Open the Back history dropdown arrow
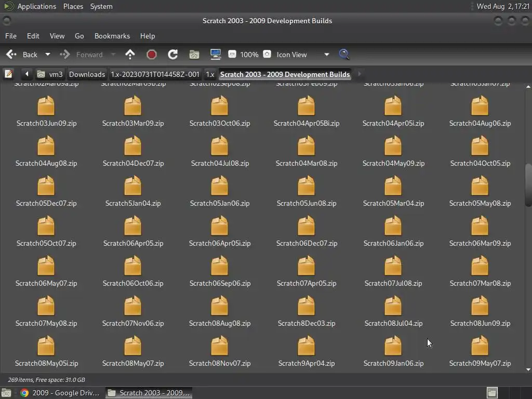This screenshot has width=532, height=399. [x=48, y=54]
